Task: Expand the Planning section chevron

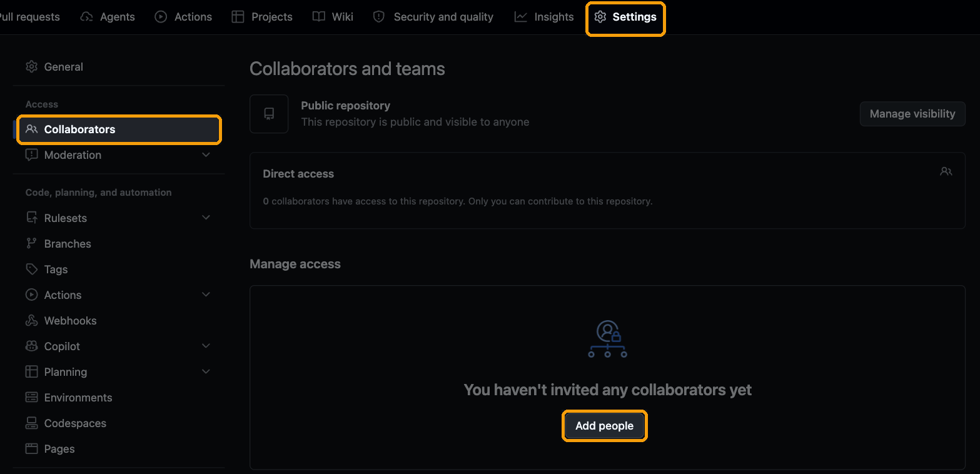Action: (206, 371)
